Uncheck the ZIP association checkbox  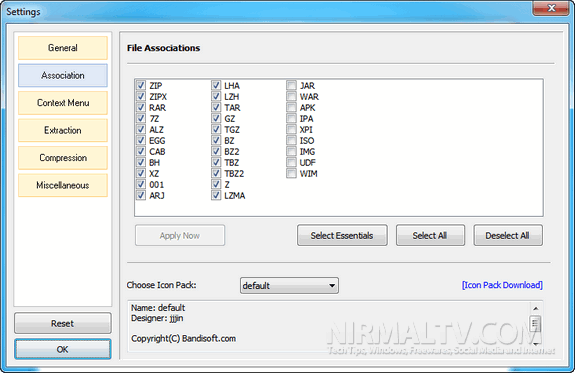click(141, 85)
